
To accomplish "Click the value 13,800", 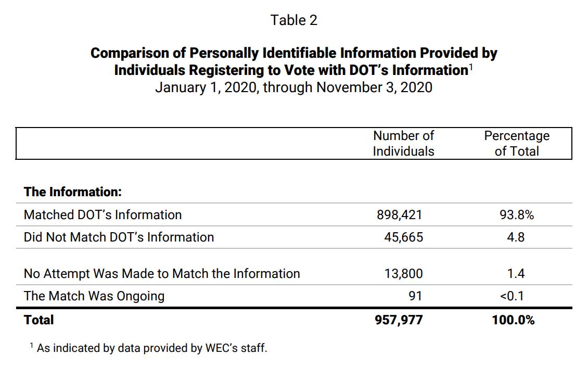I will pos(403,273).
